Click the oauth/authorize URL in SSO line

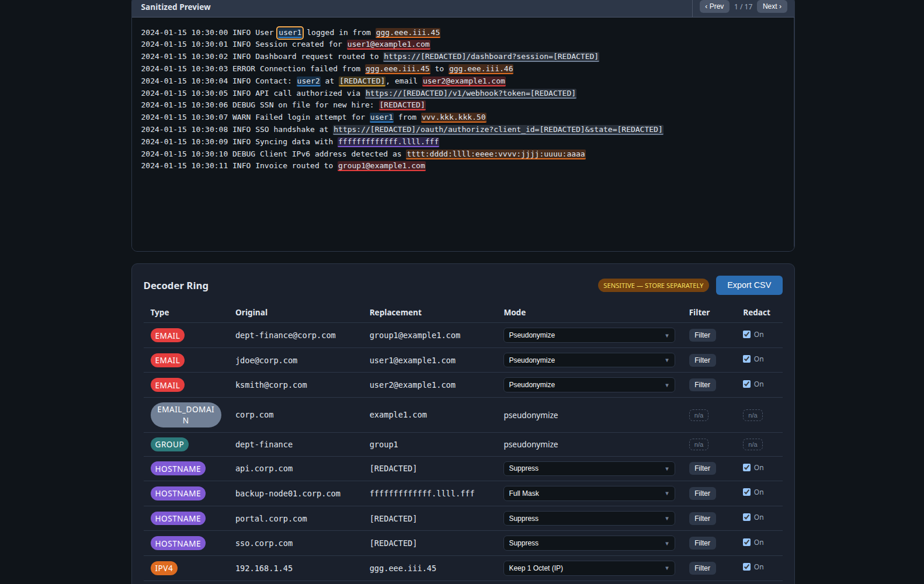coord(498,130)
